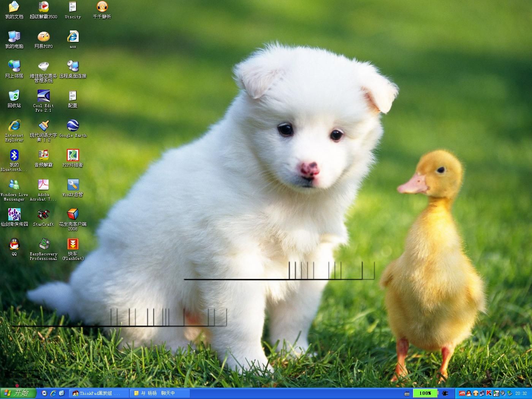Click the 100% battery indicator
The height and width of the screenshot is (399, 532).
tap(425, 393)
